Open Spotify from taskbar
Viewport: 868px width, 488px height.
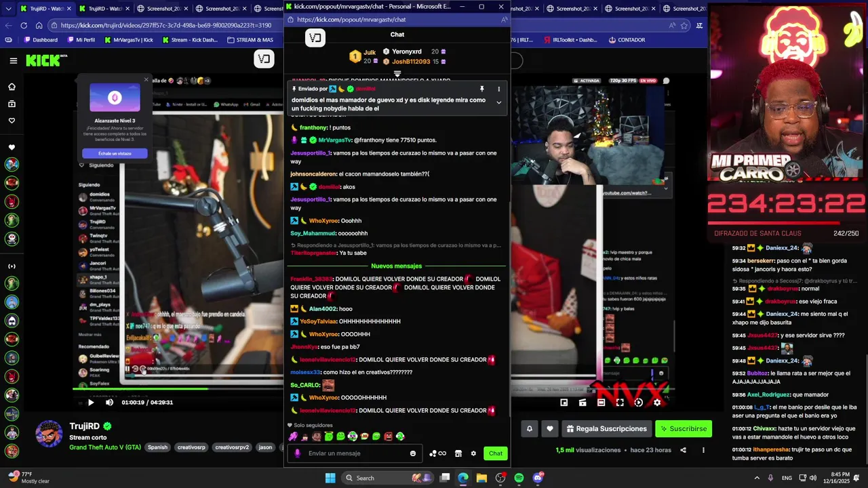(x=519, y=478)
